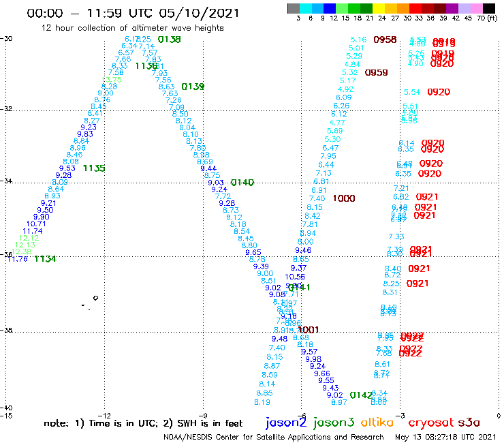The width and height of the screenshot is (504, 443).
Task: Click the black swatch at the legend's end
Action: (489, 8)
